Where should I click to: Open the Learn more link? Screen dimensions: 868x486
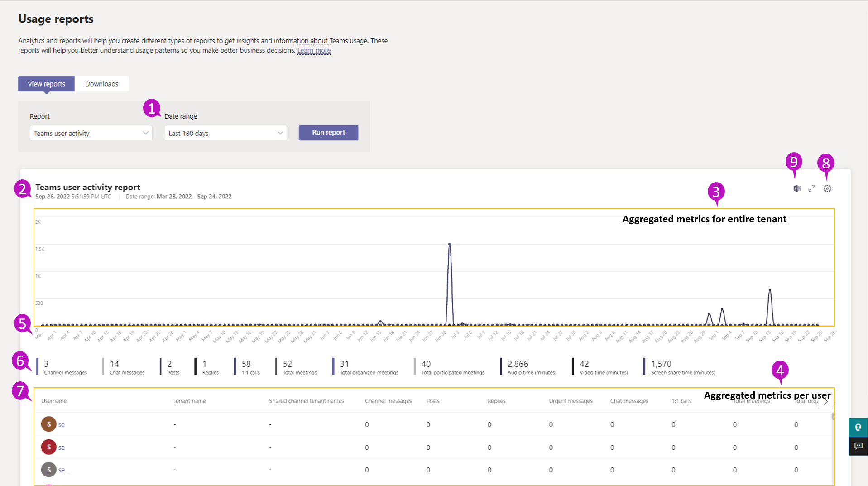[314, 50]
